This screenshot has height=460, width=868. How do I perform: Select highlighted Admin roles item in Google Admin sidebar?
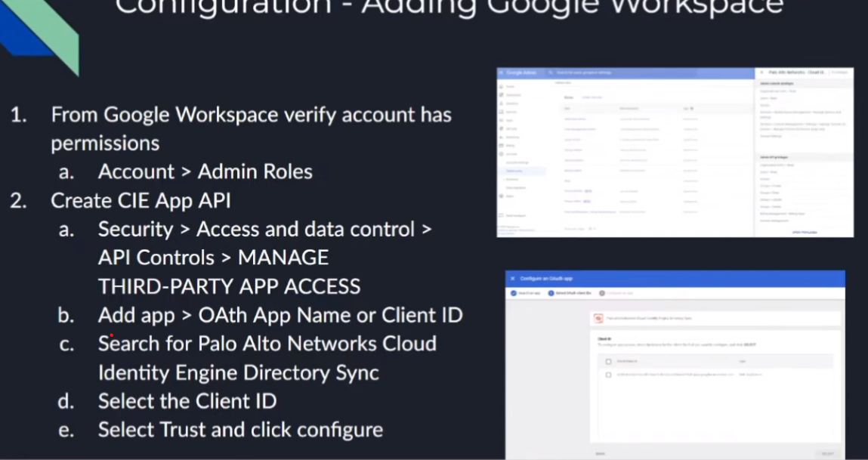pyautogui.click(x=521, y=171)
